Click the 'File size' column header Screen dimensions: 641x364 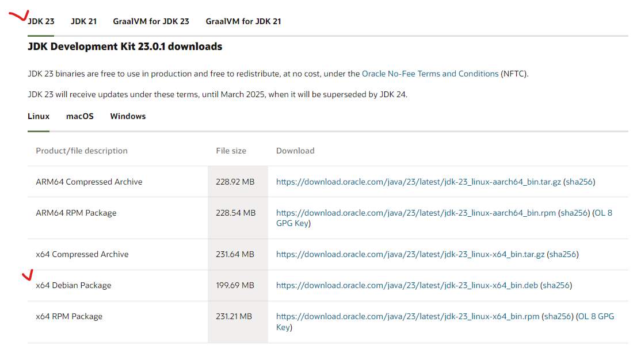pos(231,151)
